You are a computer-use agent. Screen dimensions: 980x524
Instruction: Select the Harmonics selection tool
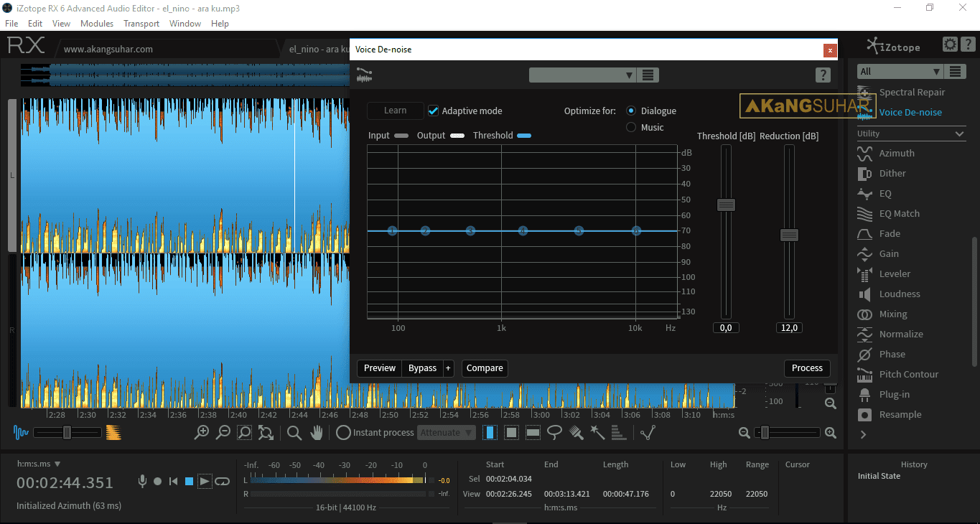coord(618,432)
